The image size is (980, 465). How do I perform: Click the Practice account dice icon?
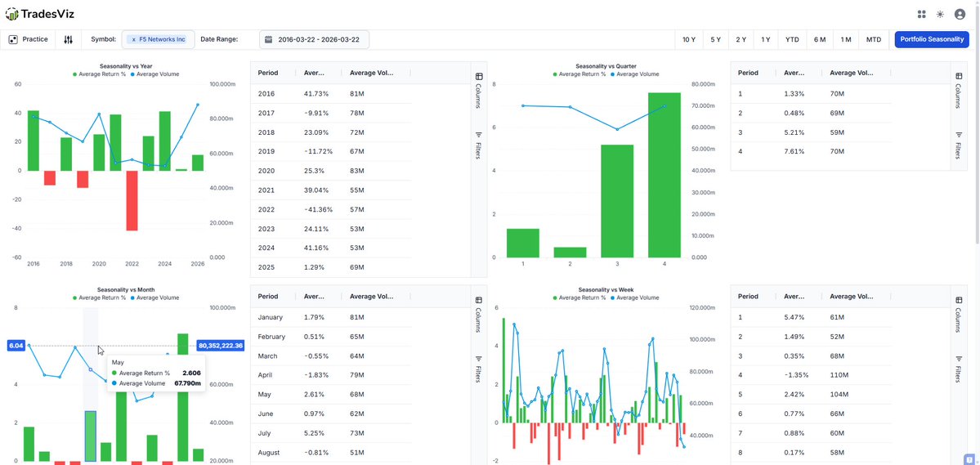pos(12,39)
